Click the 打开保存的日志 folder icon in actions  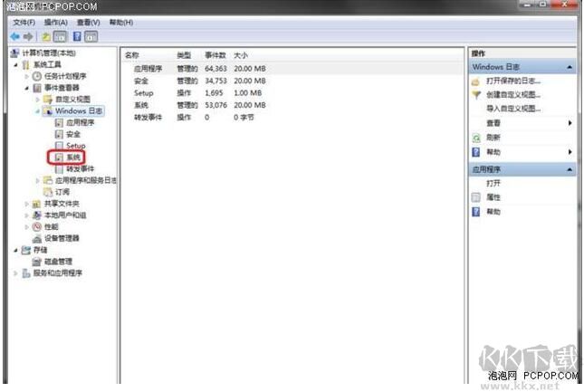coord(475,81)
